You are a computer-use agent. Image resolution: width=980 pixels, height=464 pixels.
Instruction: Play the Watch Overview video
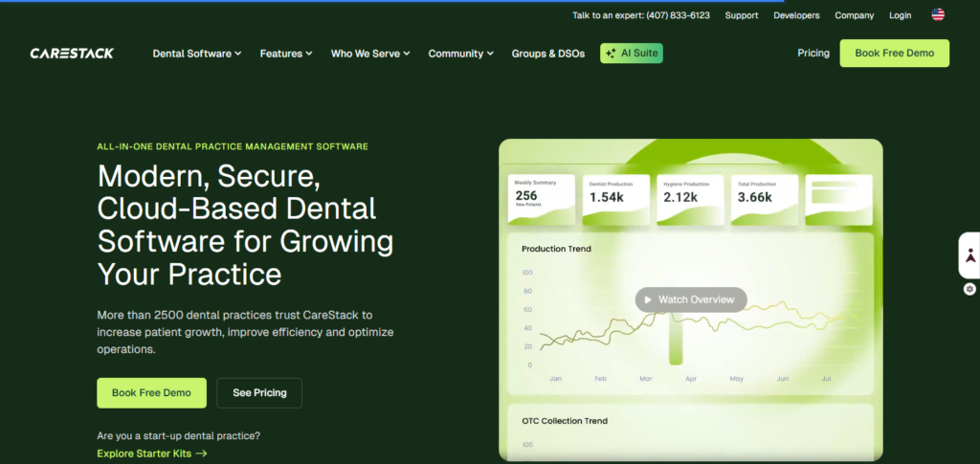coord(691,299)
